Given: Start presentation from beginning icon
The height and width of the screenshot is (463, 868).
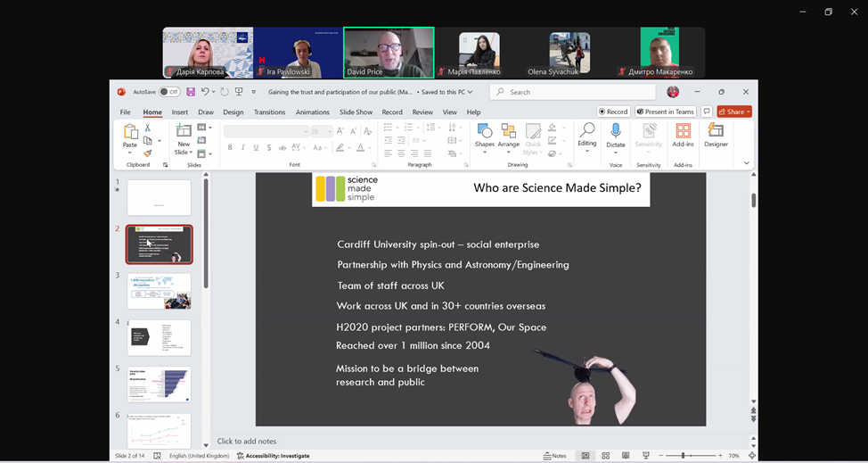Looking at the screenshot, I should [239, 92].
